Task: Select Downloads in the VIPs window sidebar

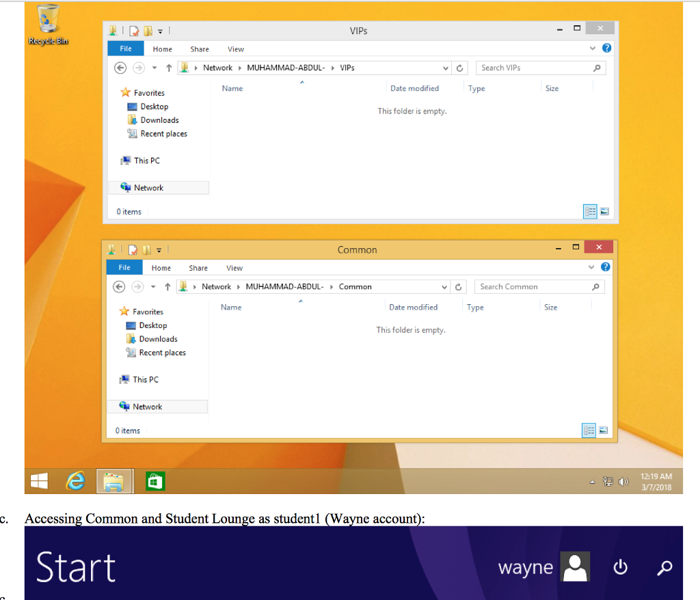Action: coord(159,120)
